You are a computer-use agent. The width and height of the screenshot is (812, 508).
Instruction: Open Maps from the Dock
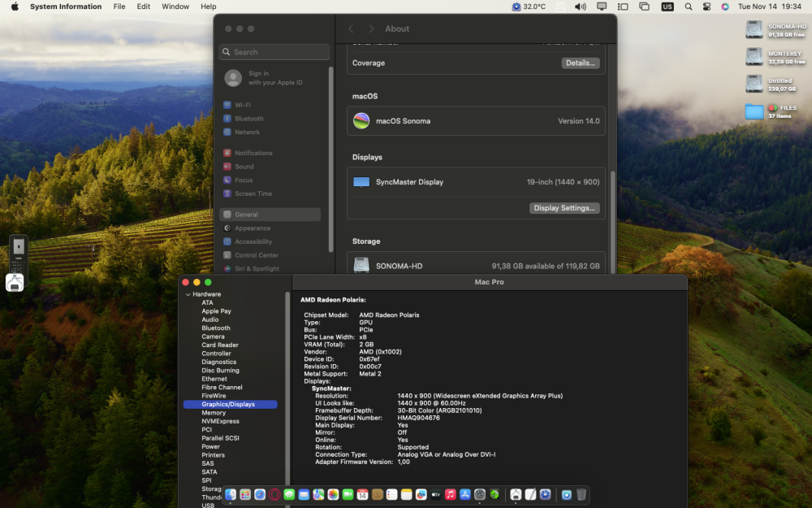[318, 494]
